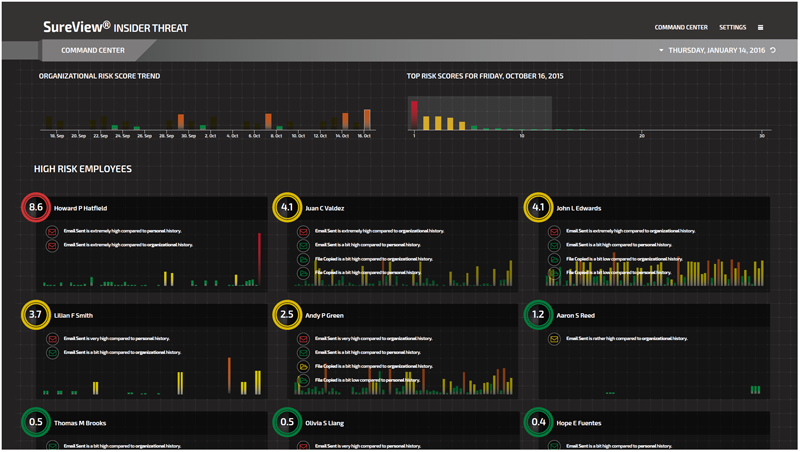The image size is (800, 452).
Task: Click Juan C Valdez's green email sent icon
Action: coord(303,245)
